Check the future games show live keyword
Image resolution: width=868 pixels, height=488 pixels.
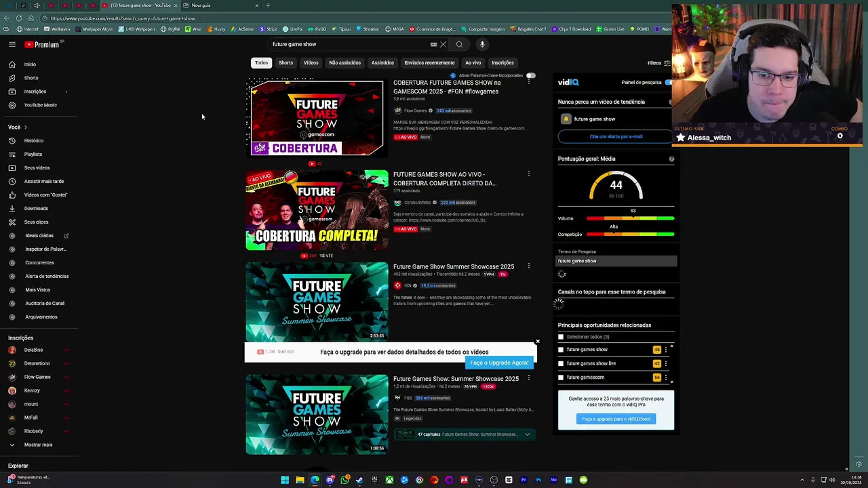click(561, 364)
